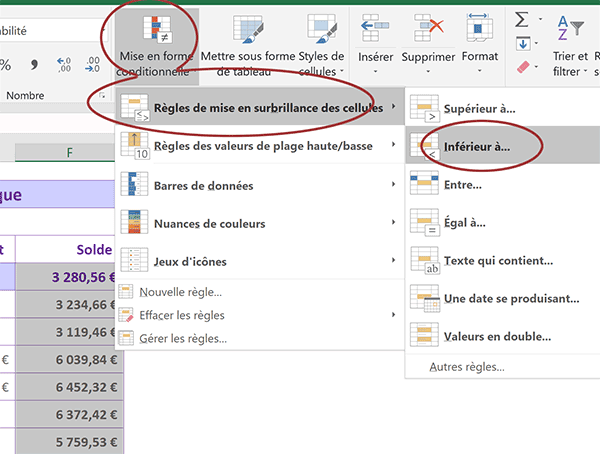Choose Gérer les règles... entry
600x454 pixels.
(260, 338)
